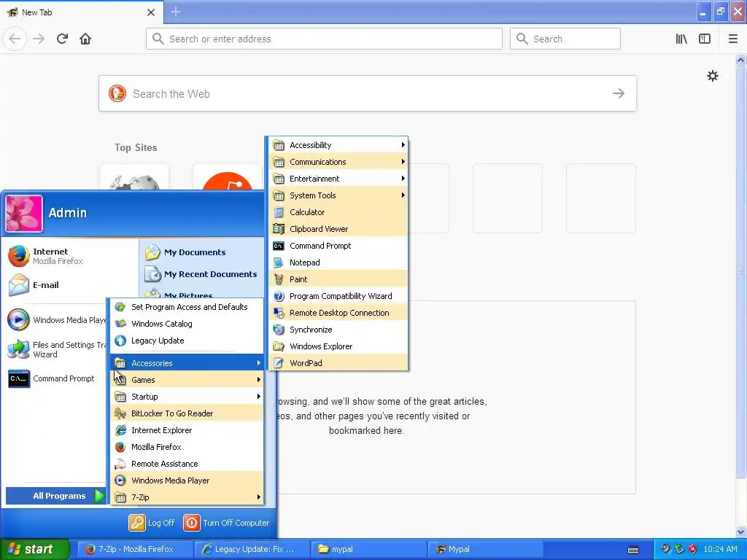
Task: Click the Admin user picture
Action: 24,214
